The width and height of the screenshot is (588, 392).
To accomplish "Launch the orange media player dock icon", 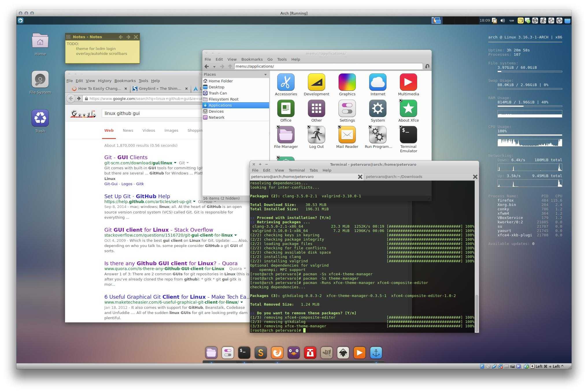I will [x=359, y=353].
